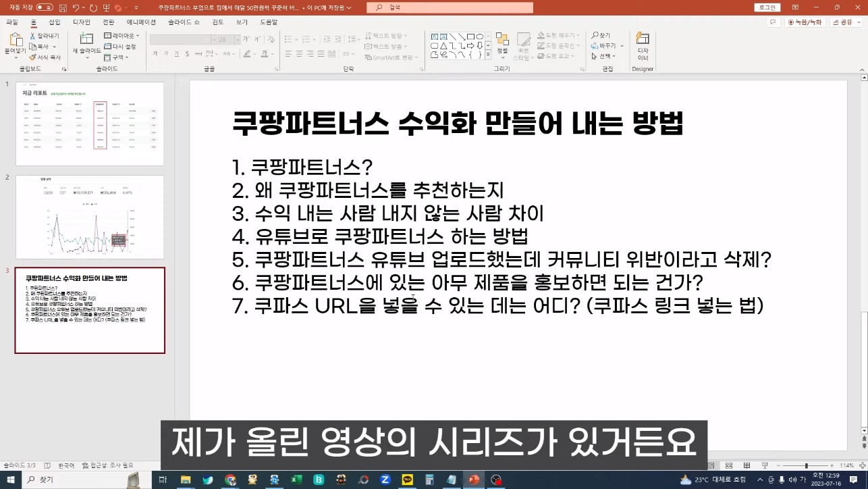Screen dimensions: 868x489
Task: Switch to the Transitions (전환) tab
Action: [x=109, y=22]
